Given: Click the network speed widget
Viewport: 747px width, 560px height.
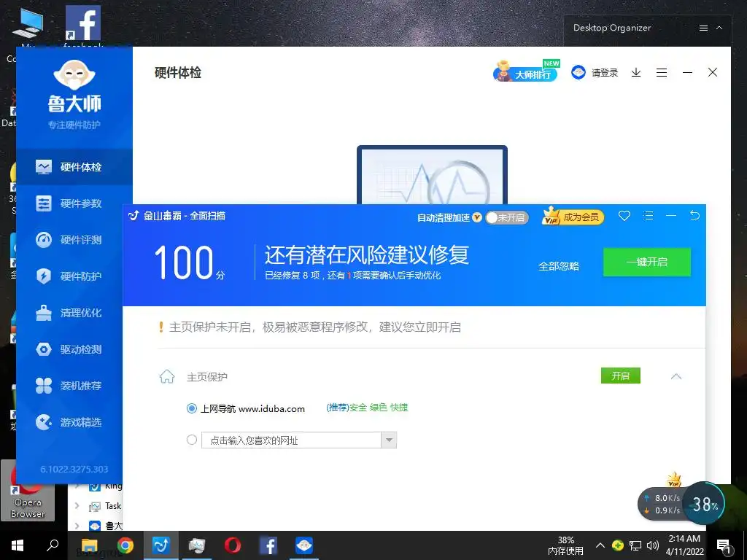Looking at the screenshot, I should pyautogui.click(x=661, y=504).
